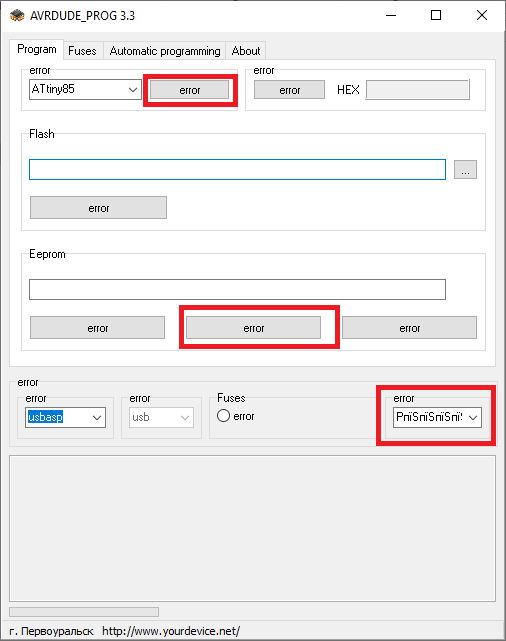Open the disabled usb port dropdown
This screenshot has height=641, width=506.
coord(161,417)
